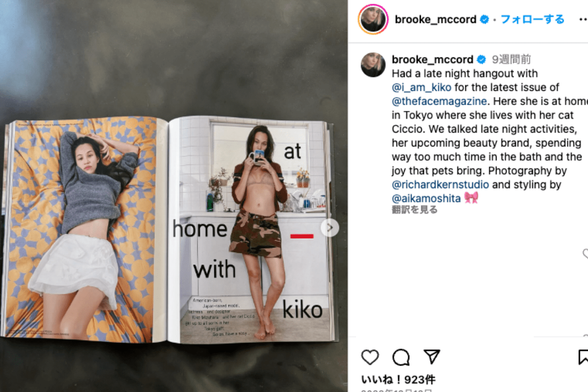Click the verified badge in the header
Viewport: 588px width, 392px height.
point(484,20)
